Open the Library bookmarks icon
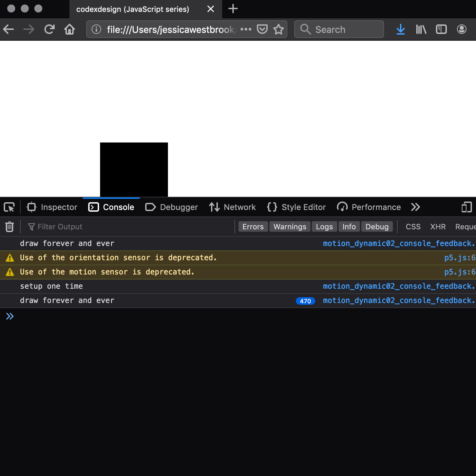The height and width of the screenshot is (476, 476). (421, 30)
